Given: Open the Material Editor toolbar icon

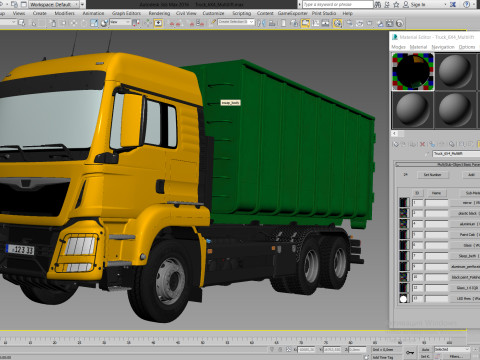Looking at the screenshot, I should point(337,23).
